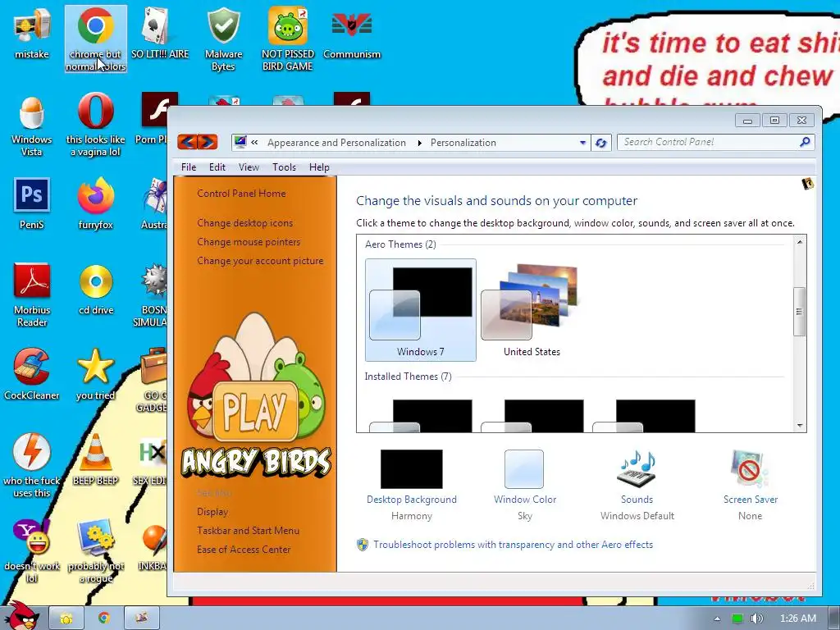The width and height of the screenshot is (840, 630).
Task: Open the Display link
Action: coord(212,512)
